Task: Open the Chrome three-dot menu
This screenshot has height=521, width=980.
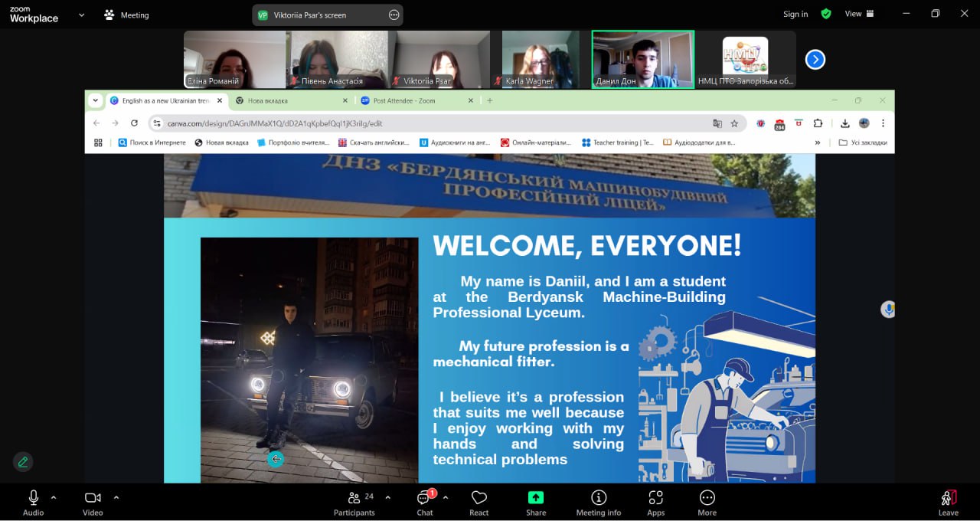Action: point(883,123)
